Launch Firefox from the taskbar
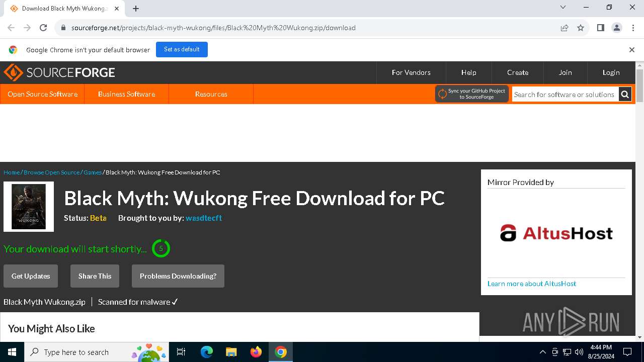The width and height of the screenshot is (644, 362). click(x=256, y=352)
